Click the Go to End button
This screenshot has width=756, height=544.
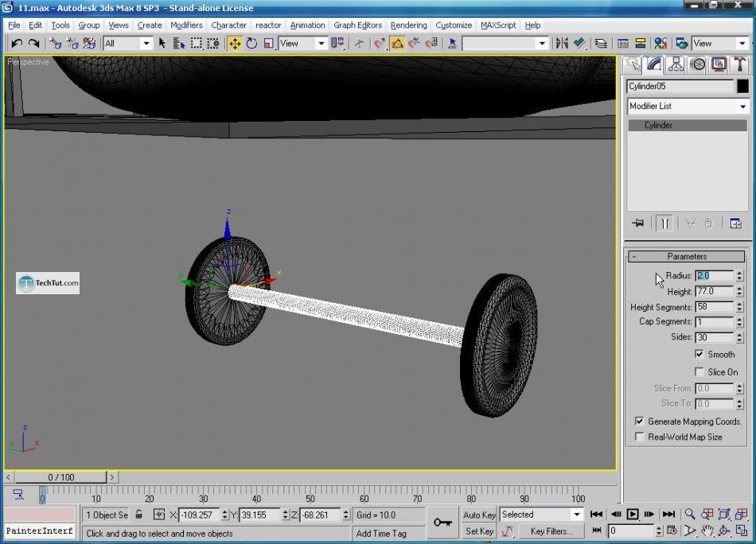(x=668, y=514)
